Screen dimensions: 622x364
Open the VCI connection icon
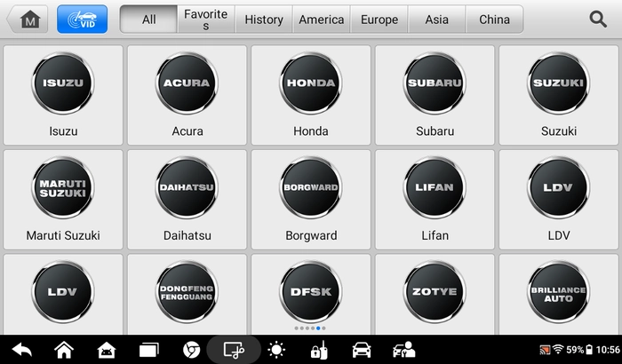pos(319,350)
